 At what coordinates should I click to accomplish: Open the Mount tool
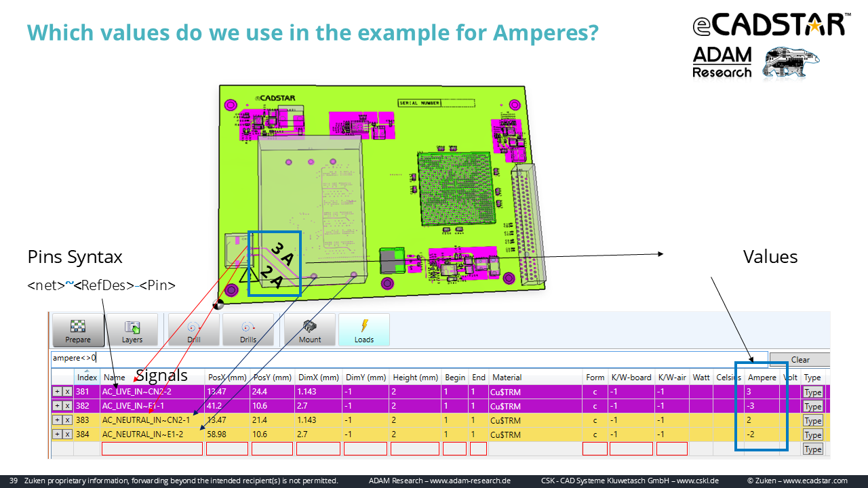[310, 329]
